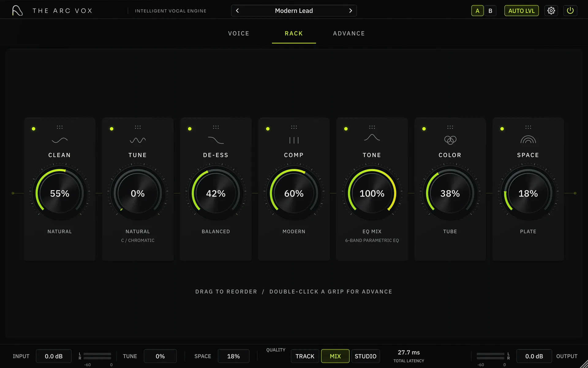Click the CLEAN module drag grip

(60, 127)
